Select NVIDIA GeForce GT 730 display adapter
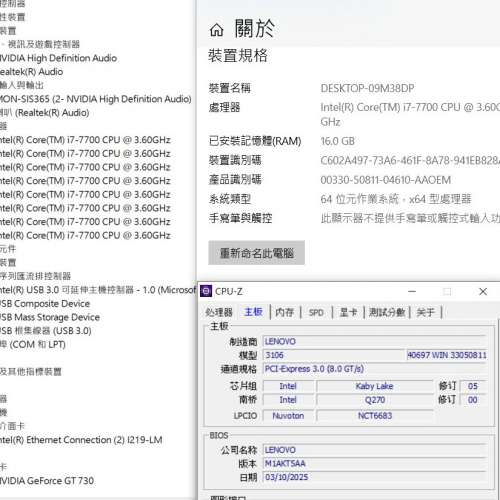Image resolution: width=500 pixels, height=500 pixels. tap(47, 481)
